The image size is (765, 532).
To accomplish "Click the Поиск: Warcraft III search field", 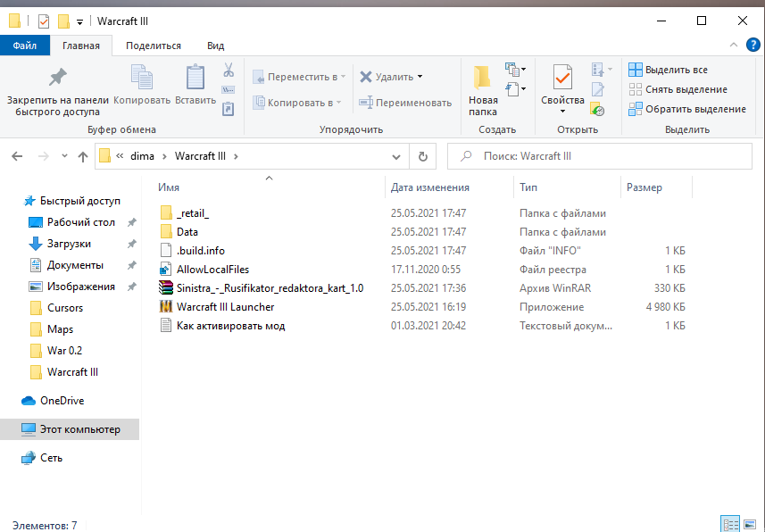I will point(600,156).
